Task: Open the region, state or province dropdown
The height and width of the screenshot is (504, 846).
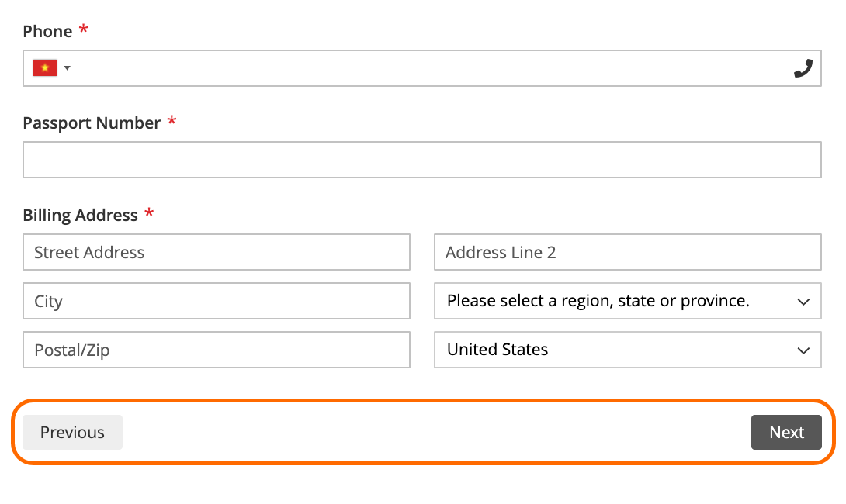Action: [x=627, y=302]
